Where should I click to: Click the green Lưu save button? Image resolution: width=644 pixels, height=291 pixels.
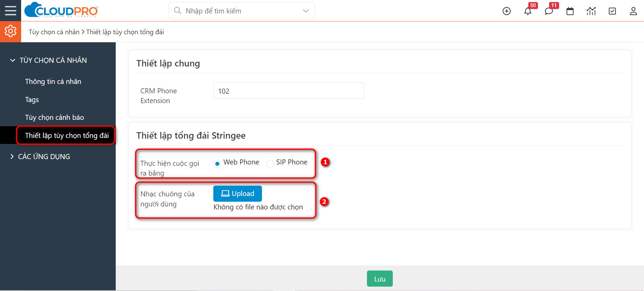tap(380, 279)
